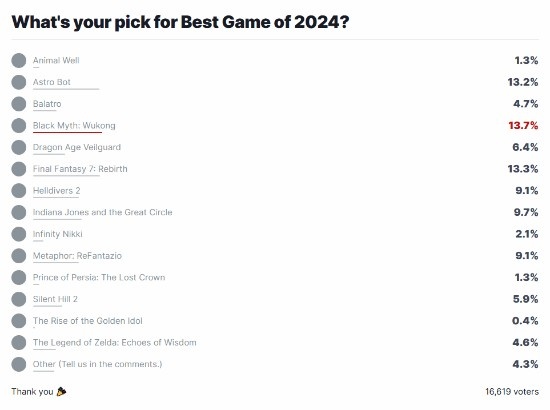Select Dragon Age Veilguard radio circle
The width and height of the screenshot is (550, 410).
(x=19, y=147)
